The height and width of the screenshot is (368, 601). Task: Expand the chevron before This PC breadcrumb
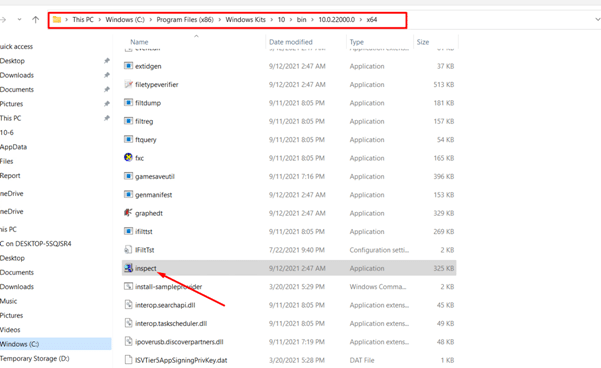click(x=67, y=20)
